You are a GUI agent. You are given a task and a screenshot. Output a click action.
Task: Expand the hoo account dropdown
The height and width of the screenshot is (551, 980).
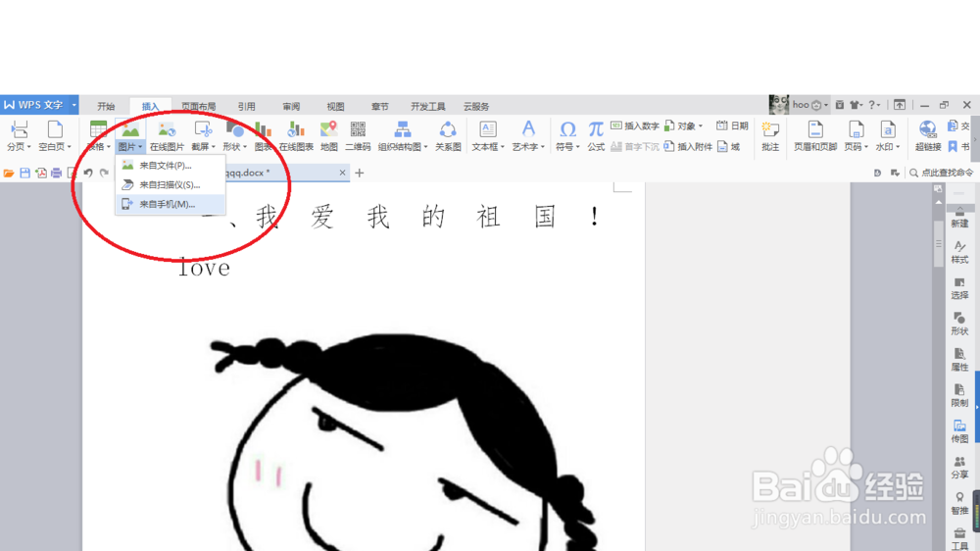(x=826, y=105)
